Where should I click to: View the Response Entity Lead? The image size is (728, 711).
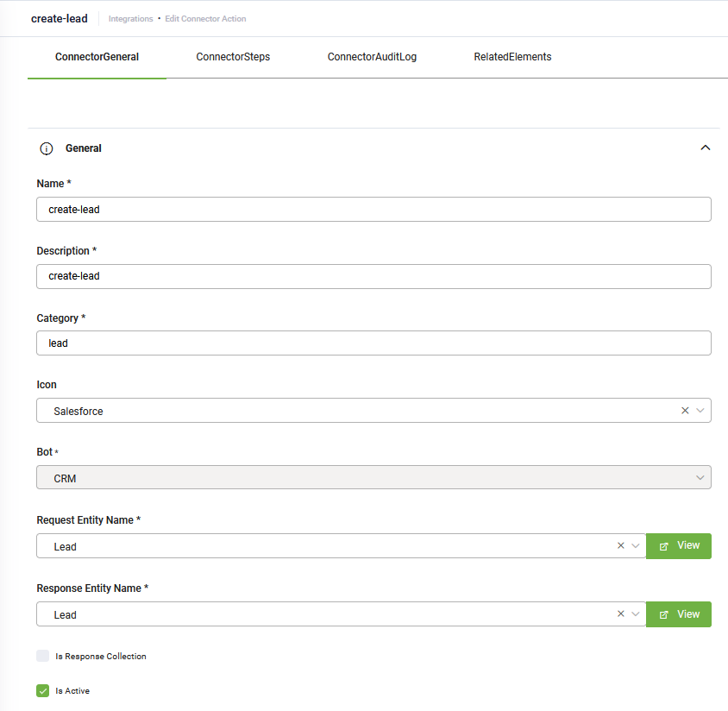(679, 614)
